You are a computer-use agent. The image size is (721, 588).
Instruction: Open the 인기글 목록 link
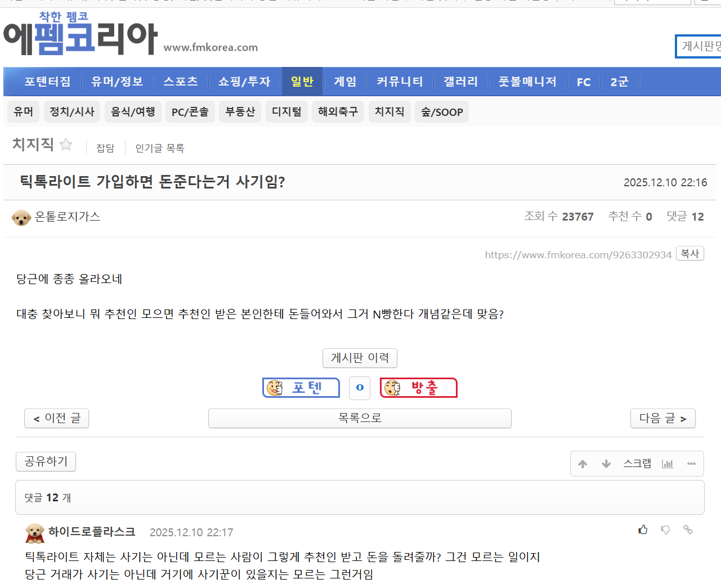[x=160, y=148]
